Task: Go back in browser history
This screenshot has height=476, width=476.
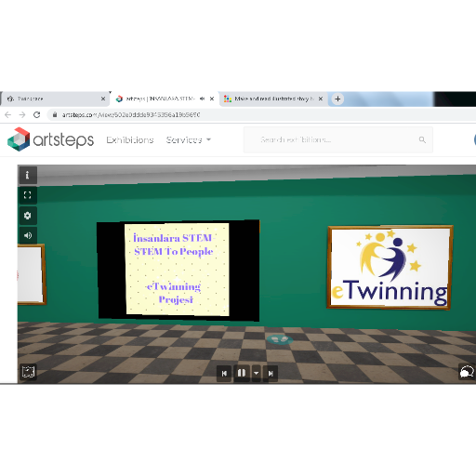Action: (8, 115)
